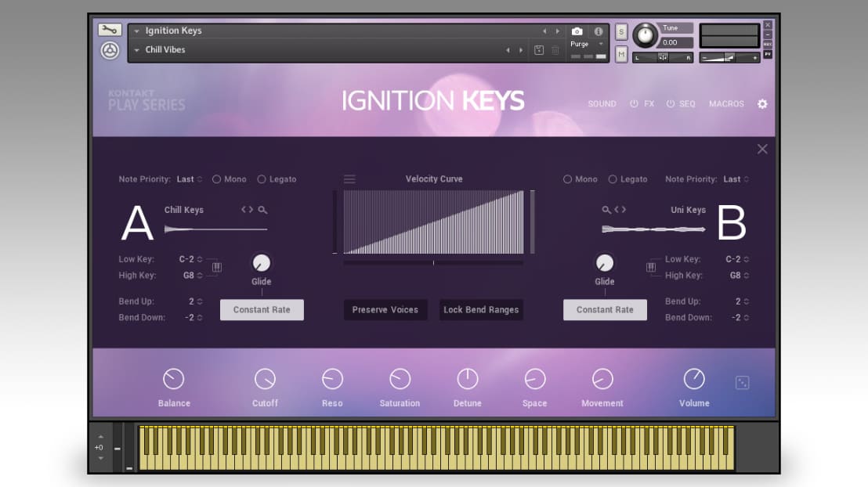This screenshot has width=868, height=487.
Task: Switch to the SOUND page
Action: (602, 103)
